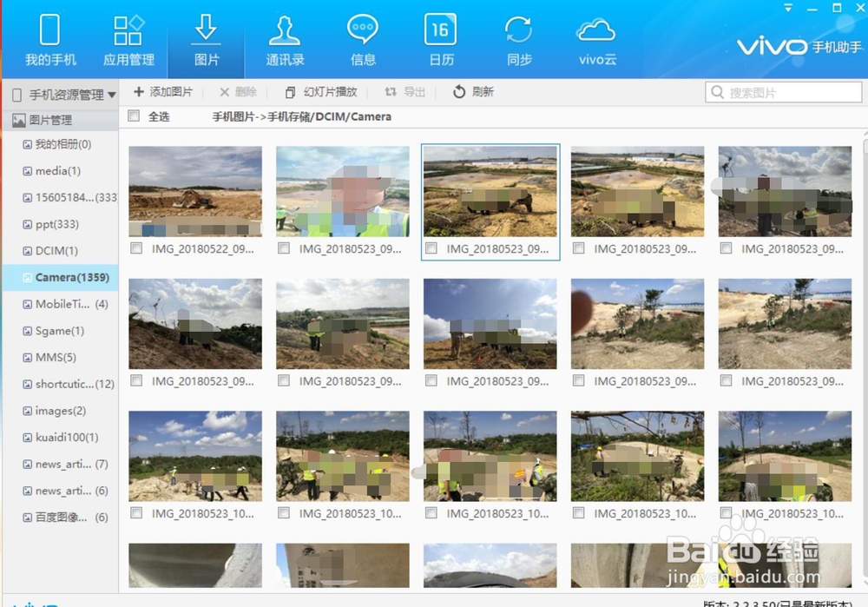Select the DCIM(1) folder
This screenshot has height=607, width=868.
pyautogui.click(x=61, y=251)
